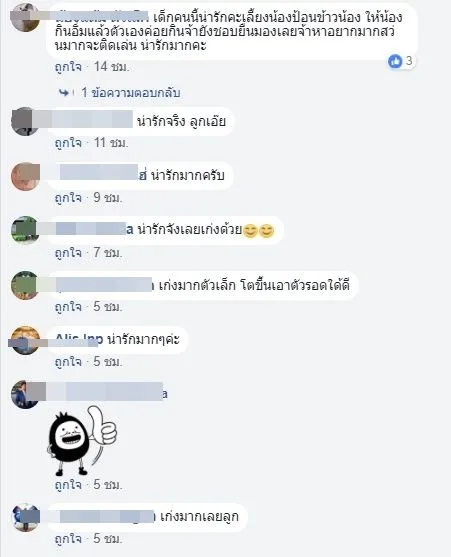The image size is (451, 557).
Task: Click the 11 ชม. comment timestamp
Action: [111, 143]
